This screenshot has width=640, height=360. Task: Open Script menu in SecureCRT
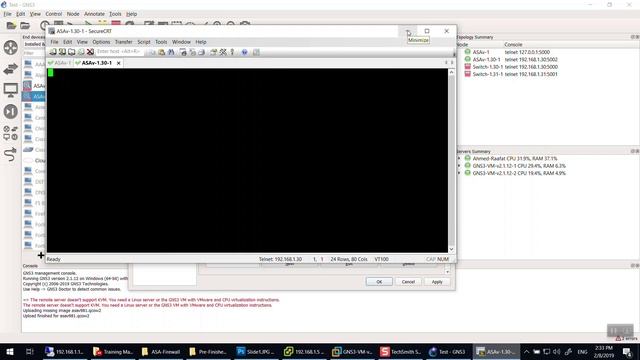tap(144, 42)
